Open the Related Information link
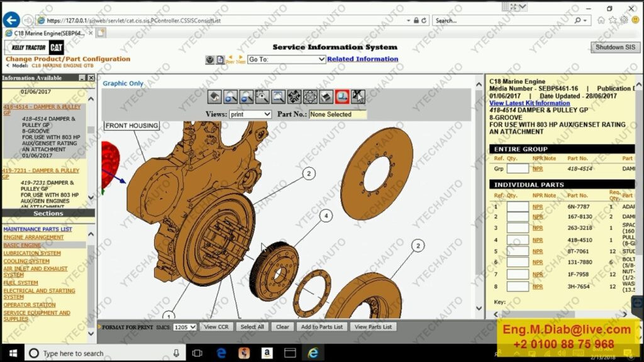 point(363,59)
